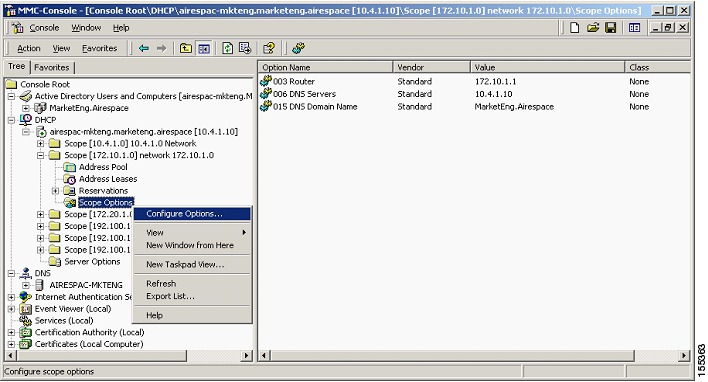708x382 pixels.
Task: Sort by the Class column header
Action: pyautogui.click(x=658, y=67)
